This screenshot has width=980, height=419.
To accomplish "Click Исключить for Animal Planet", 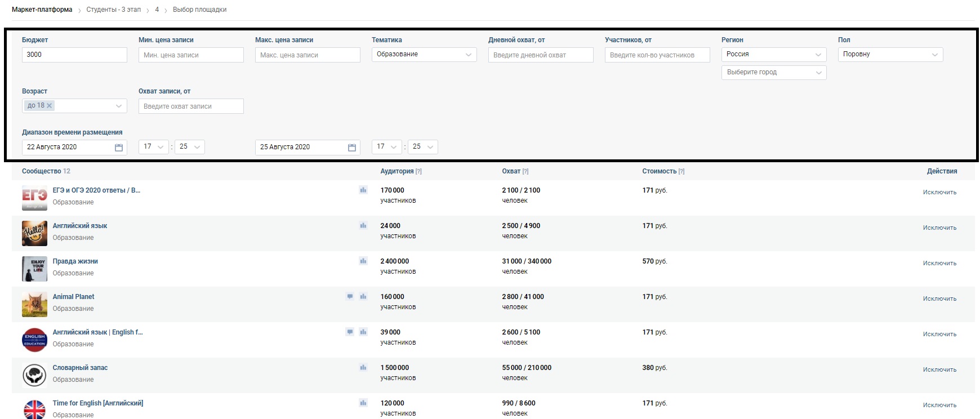I will tap(939, 298).
